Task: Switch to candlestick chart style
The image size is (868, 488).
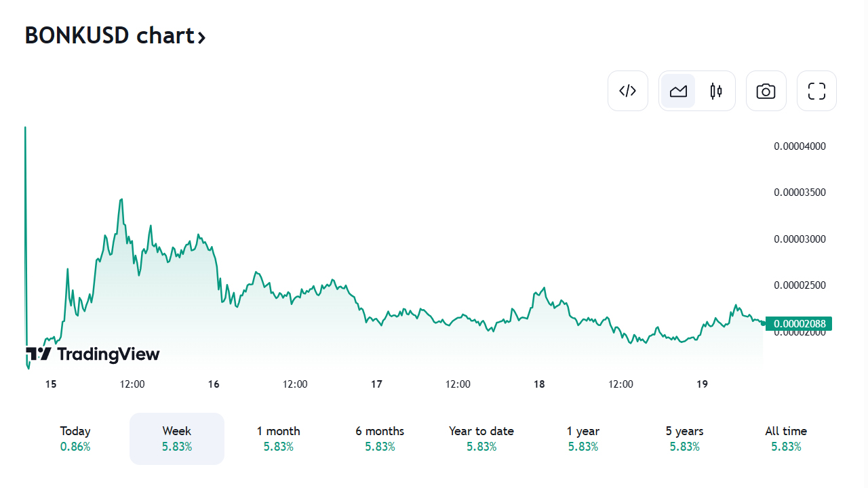Action: point(716,91)
